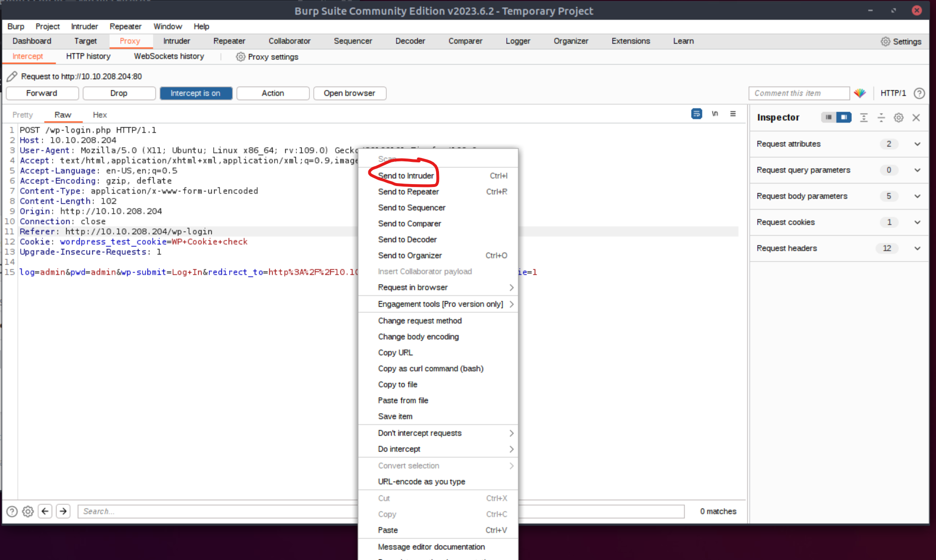Go to next search match arrow
The image size is (936, 560).
[x=63, y=511]
